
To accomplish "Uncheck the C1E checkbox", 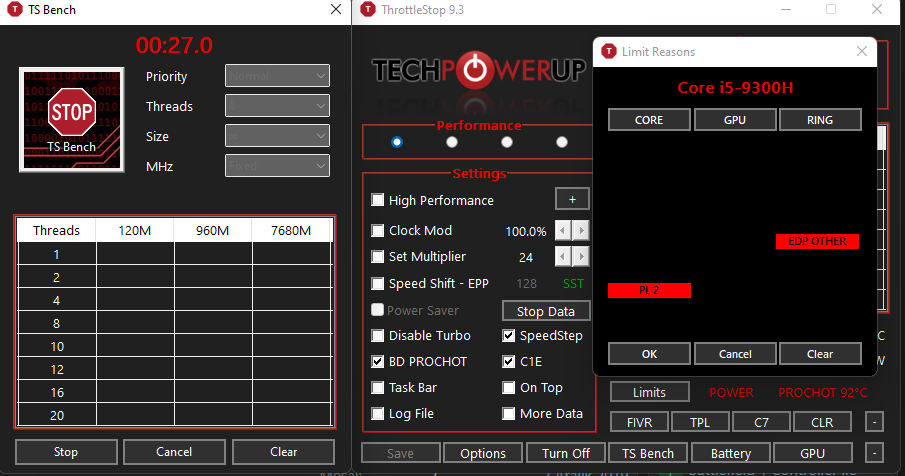I will 508,362.
